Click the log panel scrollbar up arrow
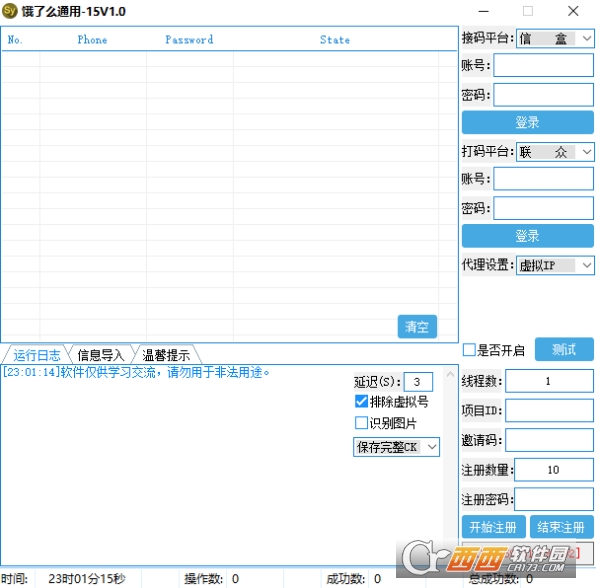 click(450, 374)
